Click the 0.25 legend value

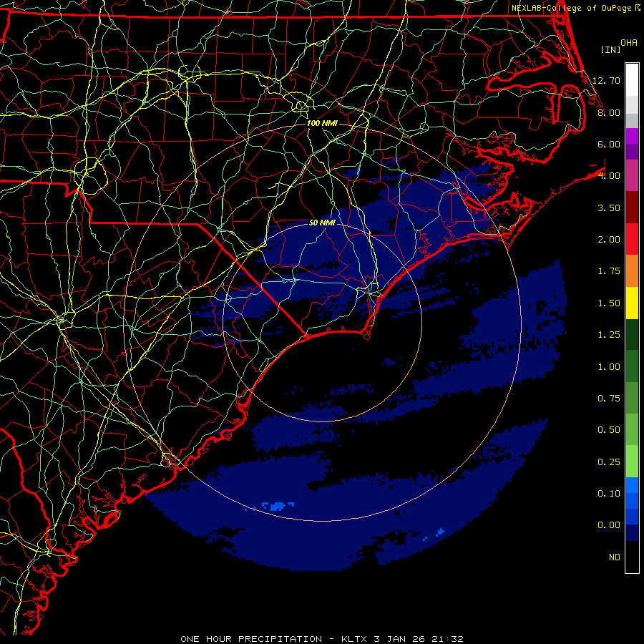point(609,462)
